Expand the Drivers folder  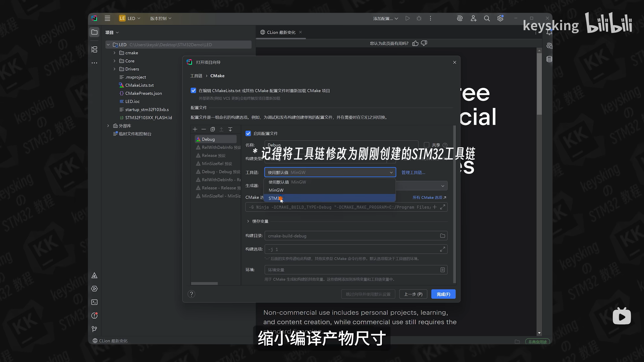click(x=114, y=69)
